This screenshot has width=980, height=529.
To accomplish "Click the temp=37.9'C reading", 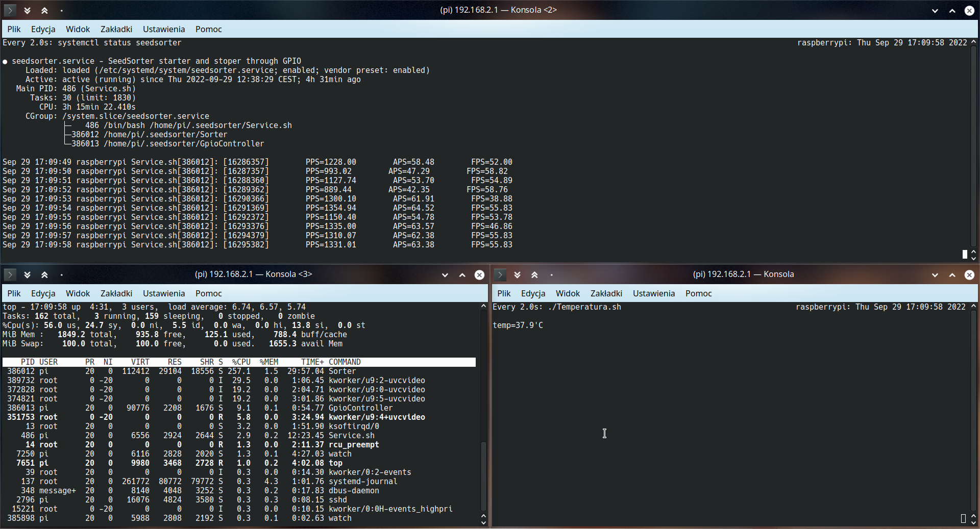I will tap(518, 325).
